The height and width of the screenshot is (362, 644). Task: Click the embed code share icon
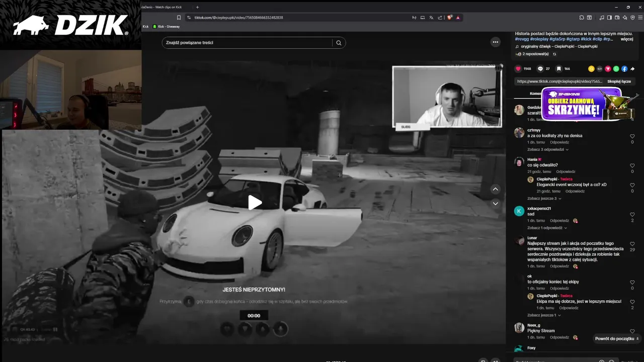(x=600, y=69)
